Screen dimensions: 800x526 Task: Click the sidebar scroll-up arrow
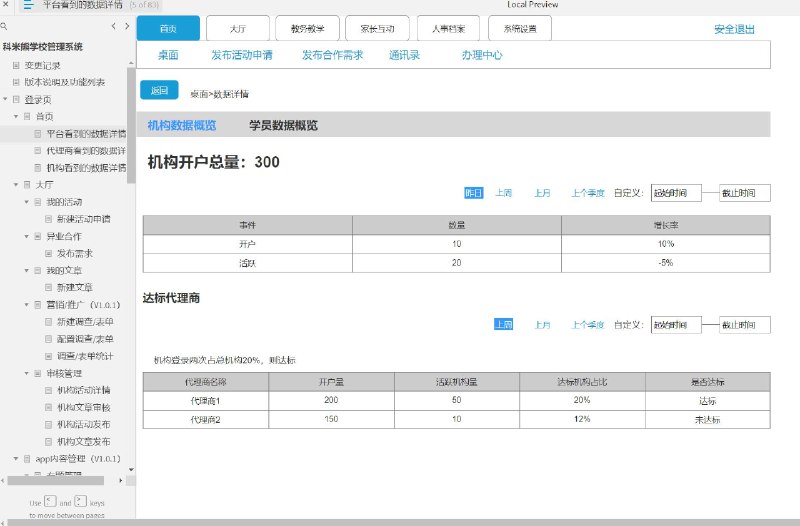(x=131, y=63)
